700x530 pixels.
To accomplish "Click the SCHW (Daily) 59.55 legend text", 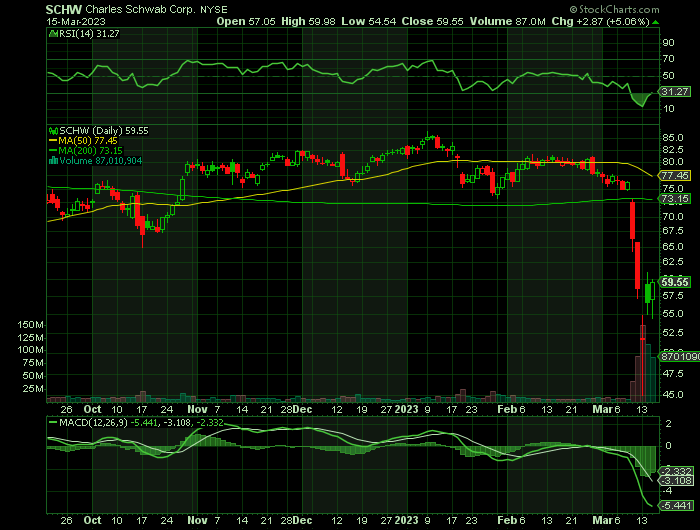I will (x=104, y=131).
